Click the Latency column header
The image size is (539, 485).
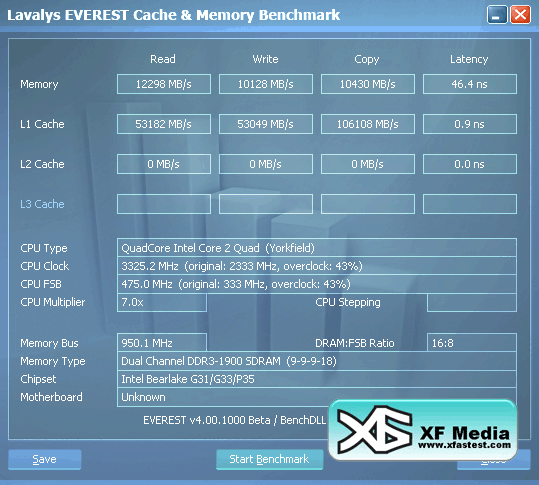click(x=469, y=59)
